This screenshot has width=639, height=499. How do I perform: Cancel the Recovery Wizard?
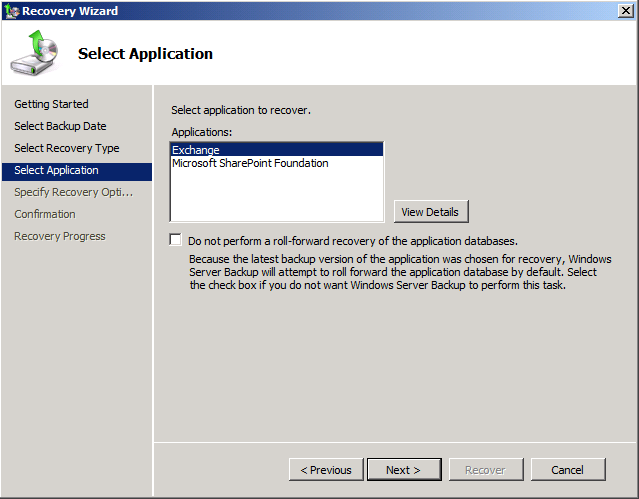click(x=567, y=469)
